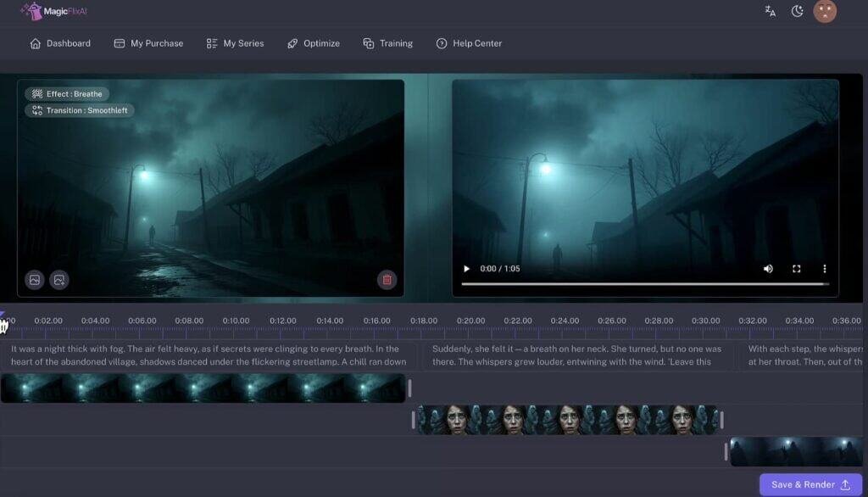
Task: Select the replace image icon
Action: click(x=34, y=279)
